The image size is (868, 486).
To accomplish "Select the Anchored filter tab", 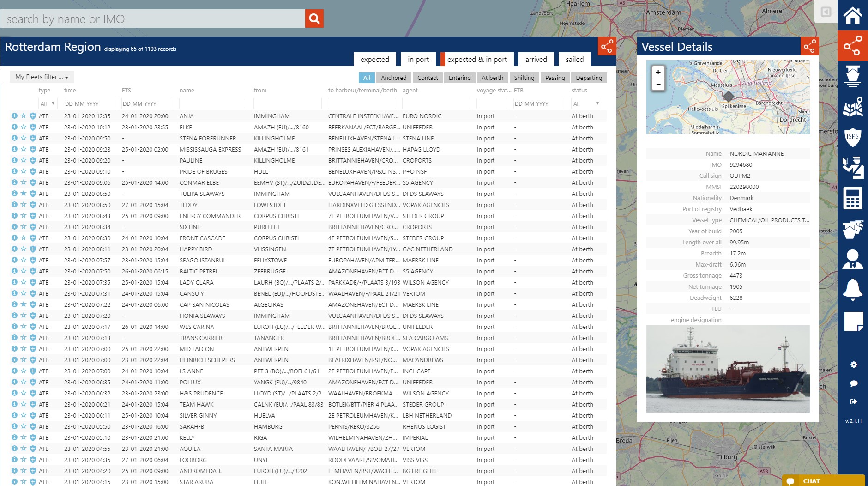I will [393, 78].
